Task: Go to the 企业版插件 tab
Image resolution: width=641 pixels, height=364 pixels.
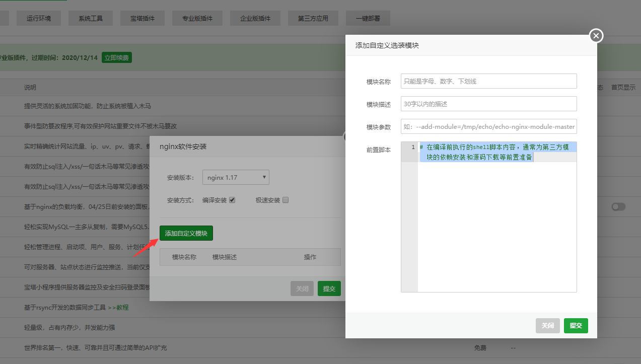Action: [255, 18]
